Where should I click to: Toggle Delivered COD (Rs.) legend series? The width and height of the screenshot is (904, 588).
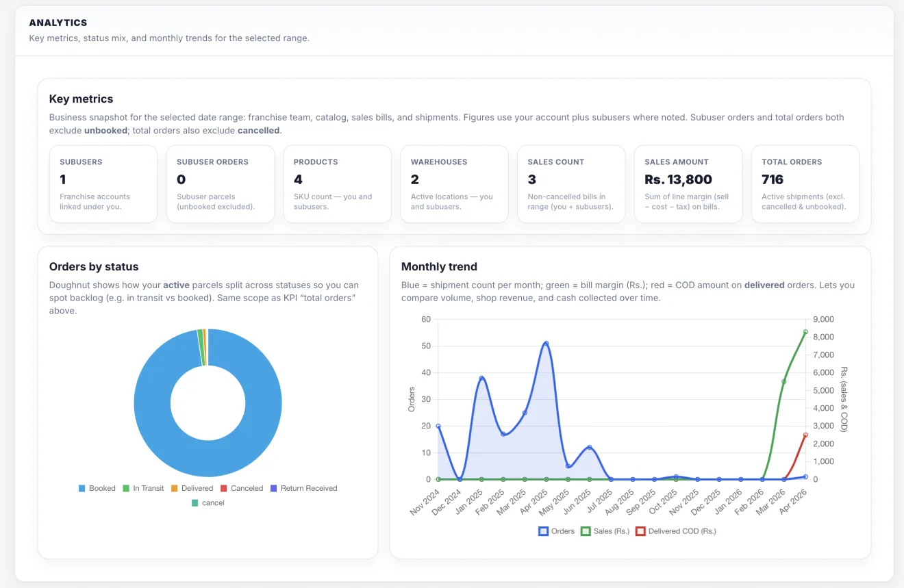tap(676, 531)
